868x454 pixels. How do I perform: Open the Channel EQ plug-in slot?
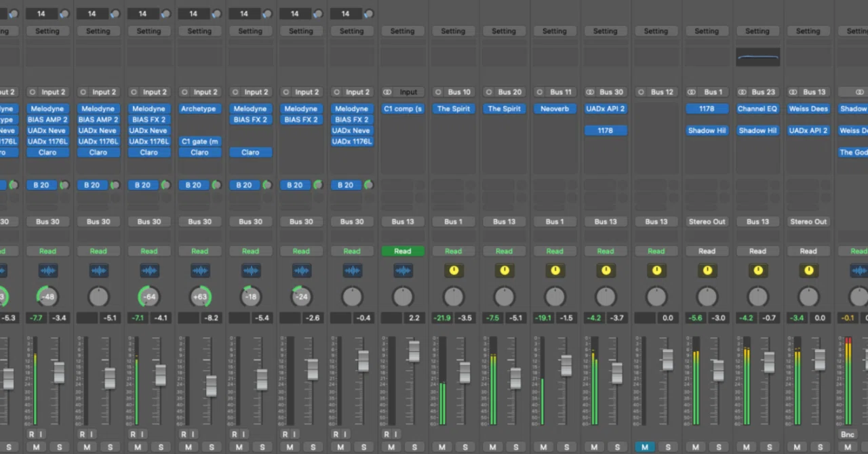tap(757, 109)
